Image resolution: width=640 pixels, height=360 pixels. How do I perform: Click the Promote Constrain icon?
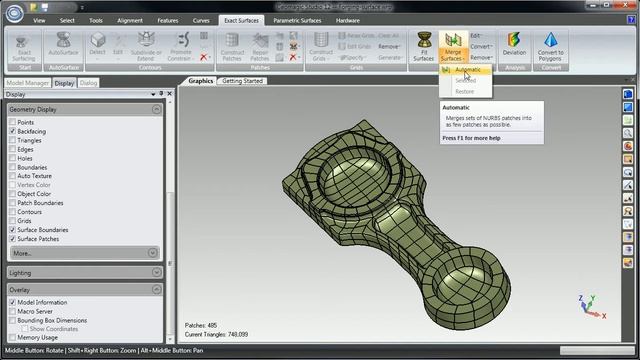tap(182, 40)
